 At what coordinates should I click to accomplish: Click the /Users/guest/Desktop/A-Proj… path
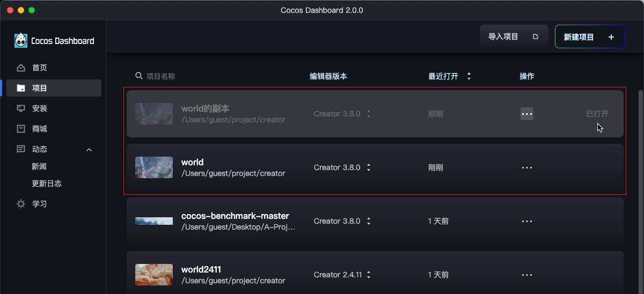coord(238,227)
